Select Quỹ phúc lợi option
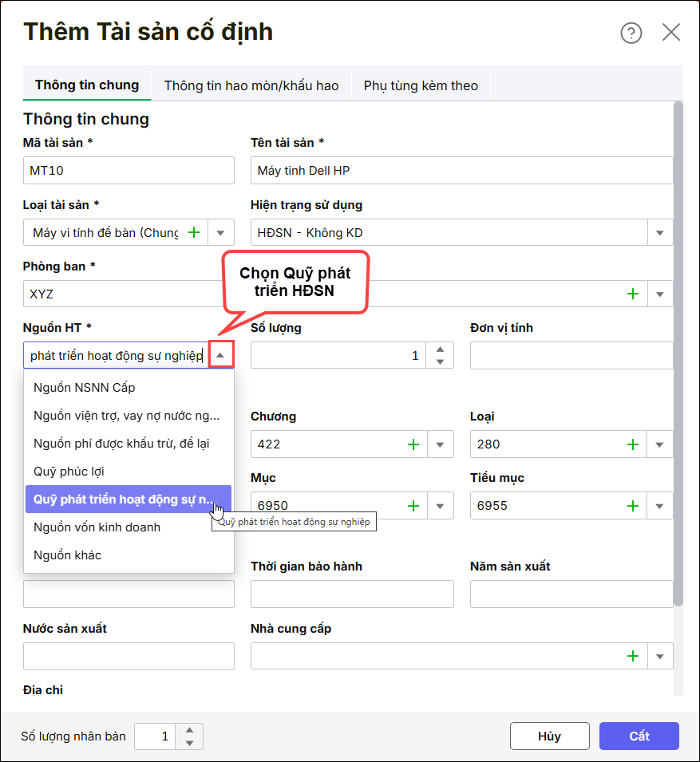The image size is (700, 762). pos(69,472)
